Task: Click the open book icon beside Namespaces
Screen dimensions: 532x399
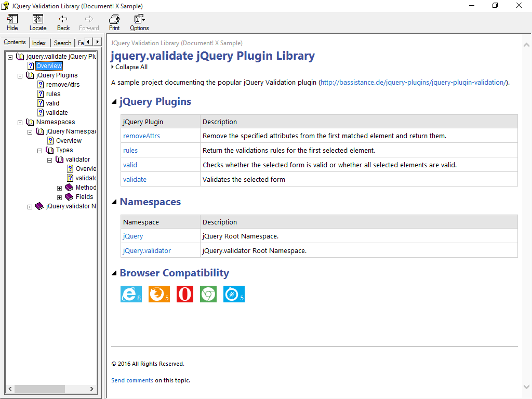Action: (x=30, y=122)
